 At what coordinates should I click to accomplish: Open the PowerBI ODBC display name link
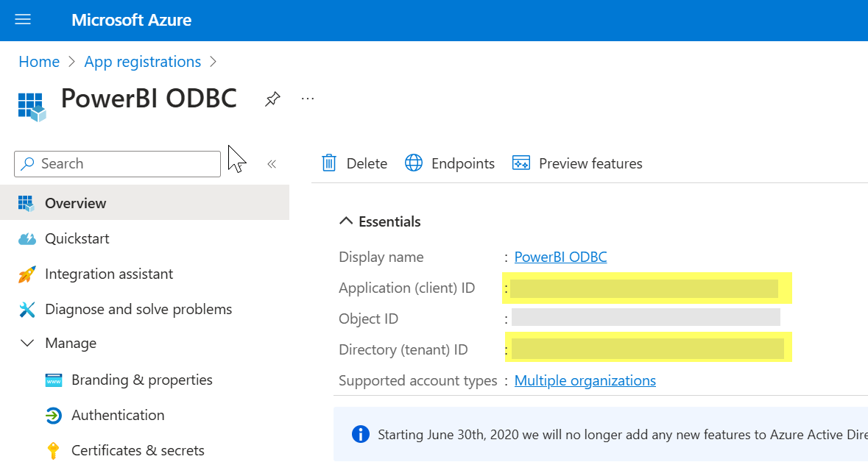coord(561,257)
